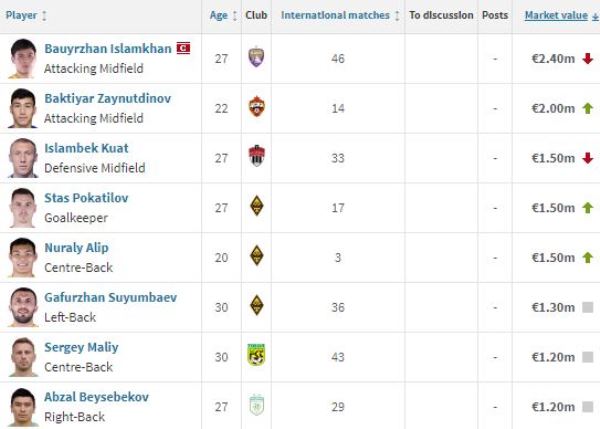Click Islambek Kuat's €1.50m market value
This screenshot has width=600, height=429.
coord(552,158)
